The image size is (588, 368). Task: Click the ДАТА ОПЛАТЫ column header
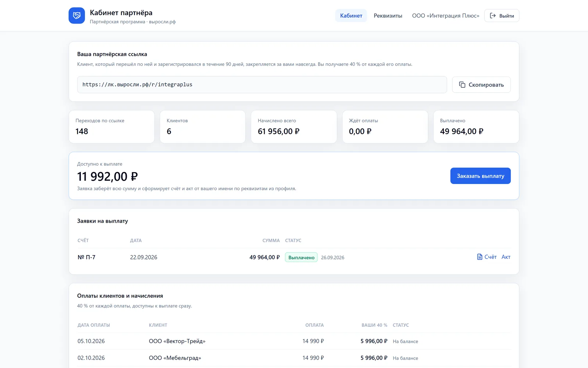pyautogui.click(x=94, y=325)
